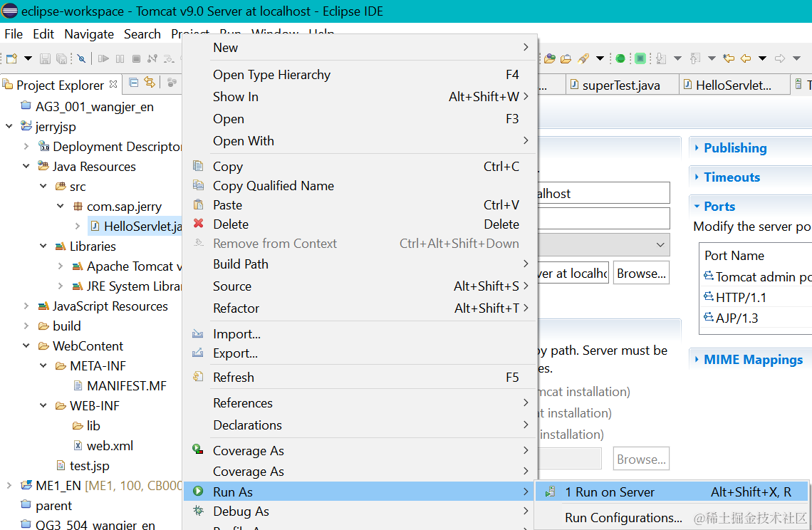This screenshot has width=812, height=530.
Task: Click the Terminate (stop) toolbar icon
Action: click(x=136, y=58)
